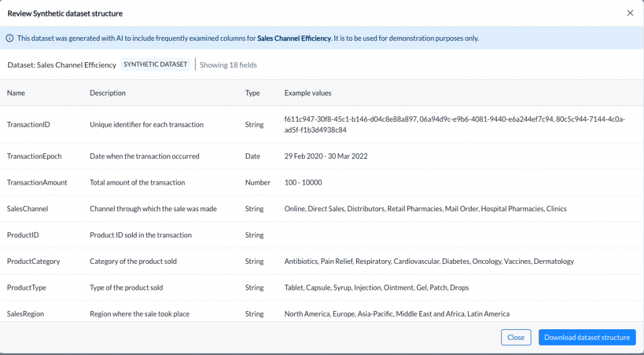Click 'Total amount of the transaction' description

137,182
